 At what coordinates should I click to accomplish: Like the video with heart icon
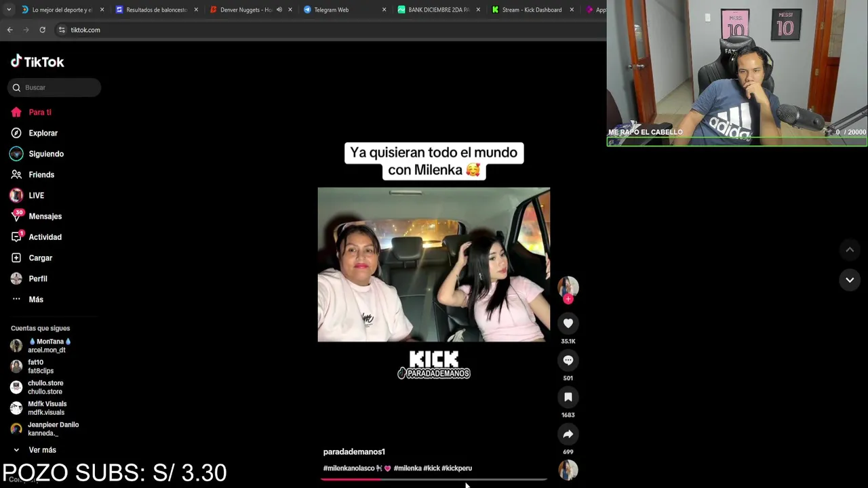[568, 323]
